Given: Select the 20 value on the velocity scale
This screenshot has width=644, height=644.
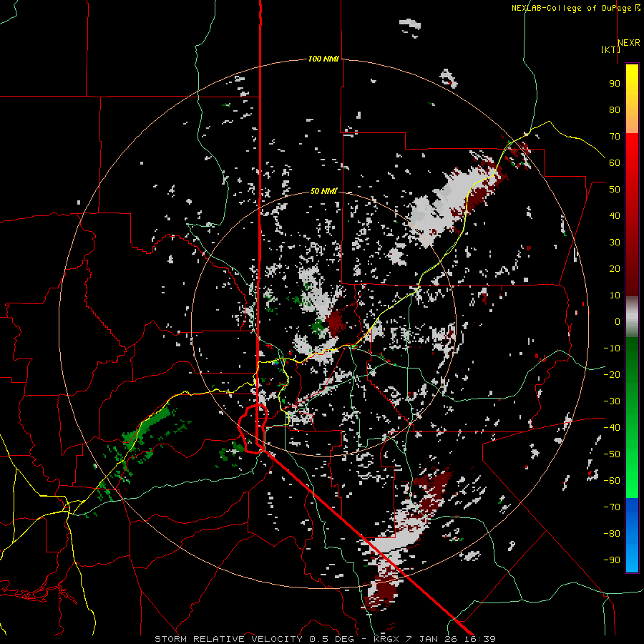Looking at the screenshot, I should tap(615, 269).
